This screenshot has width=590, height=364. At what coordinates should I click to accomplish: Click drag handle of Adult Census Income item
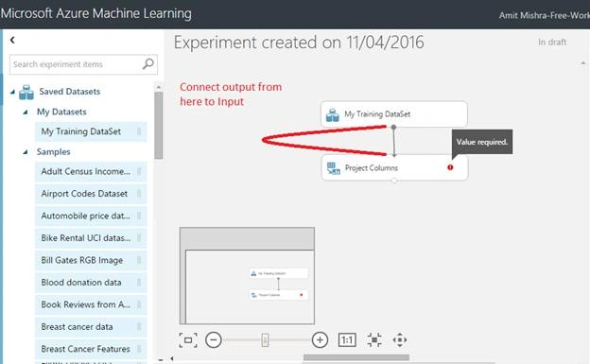click(x=139, y=171)
